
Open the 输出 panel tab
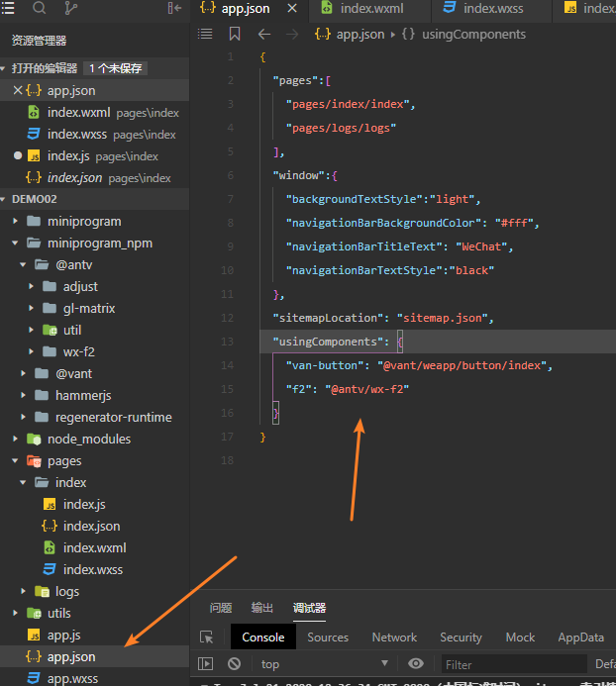pos(262,608)
